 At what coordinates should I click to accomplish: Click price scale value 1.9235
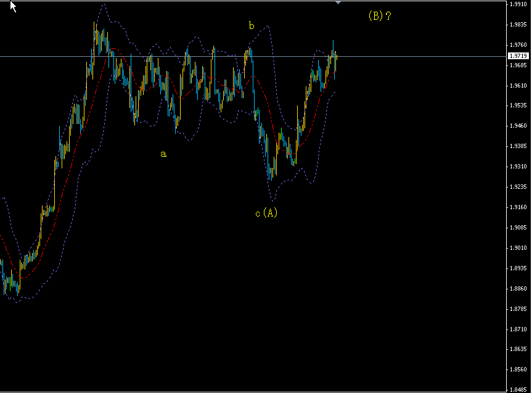point(518,187)
